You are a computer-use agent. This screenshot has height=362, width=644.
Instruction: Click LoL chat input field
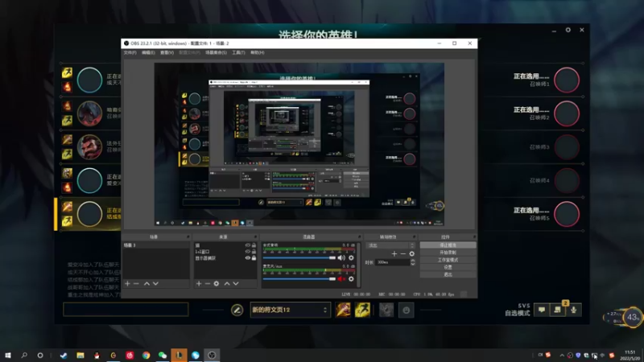click(x=126, y=310)
